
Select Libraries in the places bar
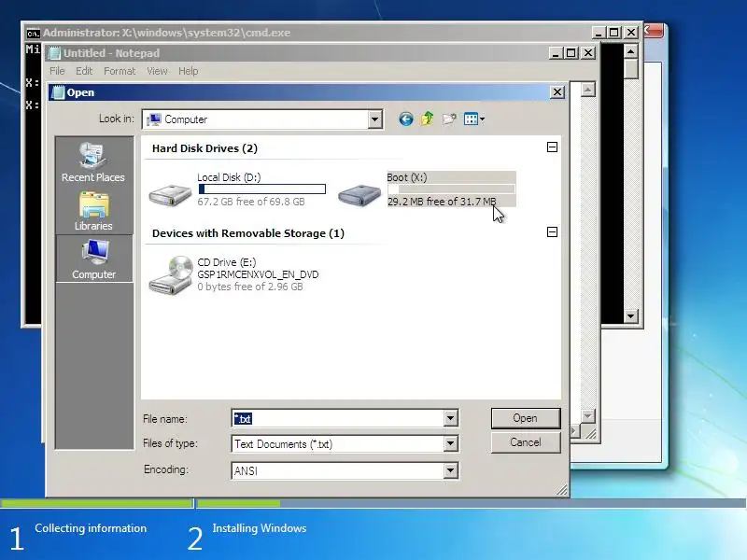tap(93, 212)
